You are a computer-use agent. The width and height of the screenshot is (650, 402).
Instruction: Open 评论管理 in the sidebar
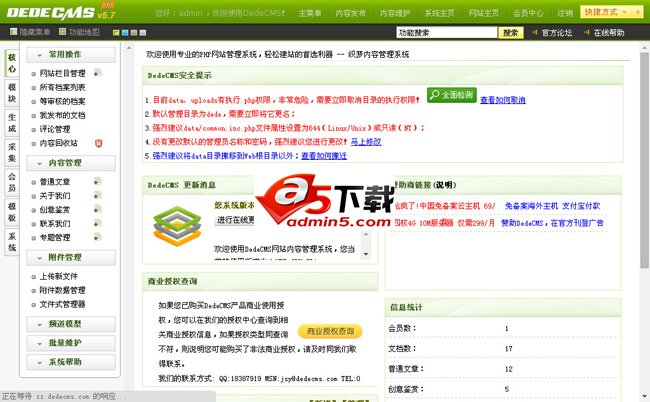click(55, 129)
